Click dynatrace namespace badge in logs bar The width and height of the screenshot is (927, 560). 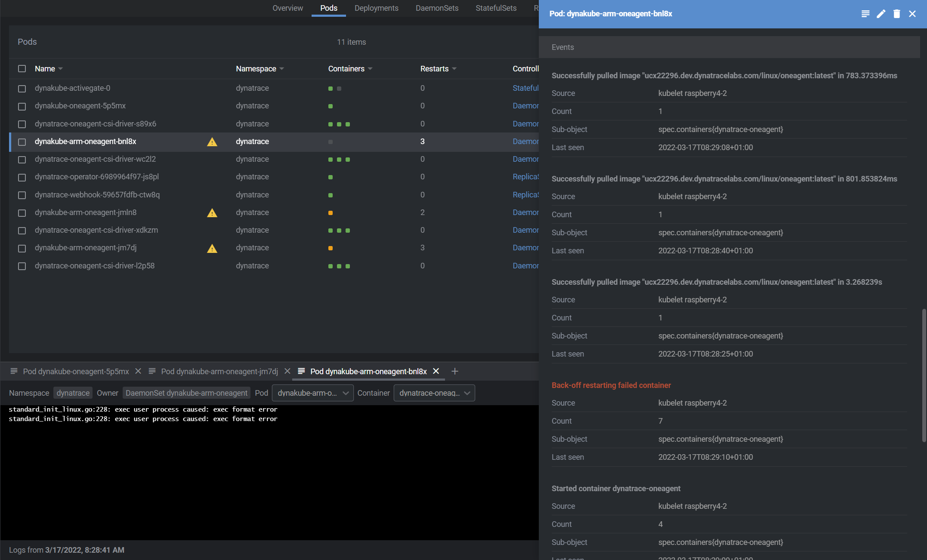(x=73, y=393)
